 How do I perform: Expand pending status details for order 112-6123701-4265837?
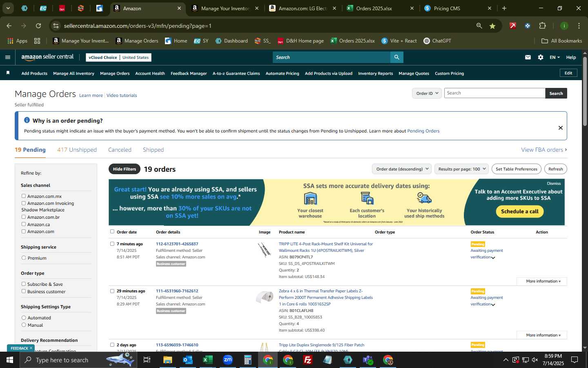point(493,258)
